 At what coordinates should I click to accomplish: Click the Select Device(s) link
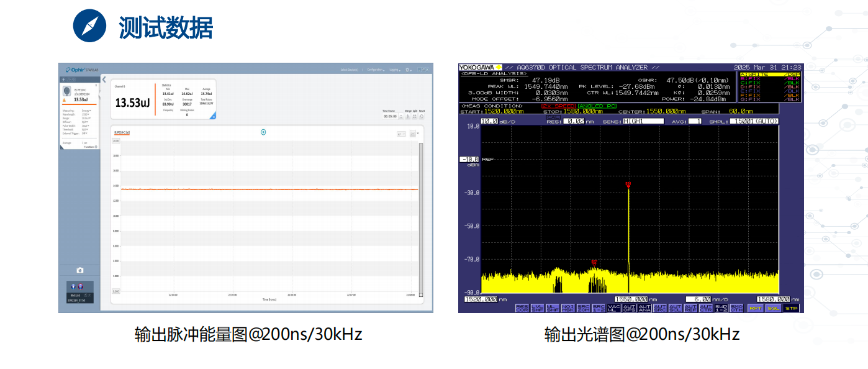click(350, 70)
